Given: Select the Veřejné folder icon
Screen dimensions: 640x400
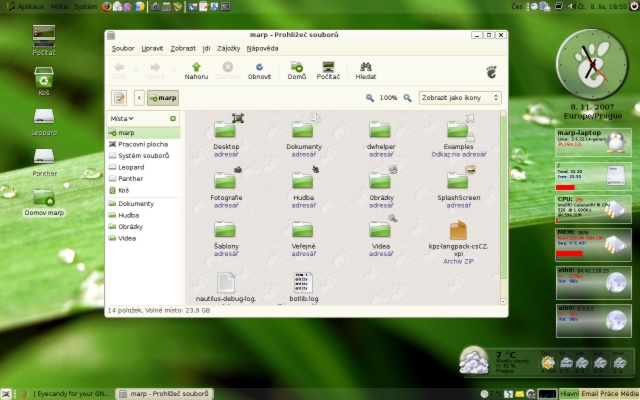Looking at the screenshot, I should point(303,229).
